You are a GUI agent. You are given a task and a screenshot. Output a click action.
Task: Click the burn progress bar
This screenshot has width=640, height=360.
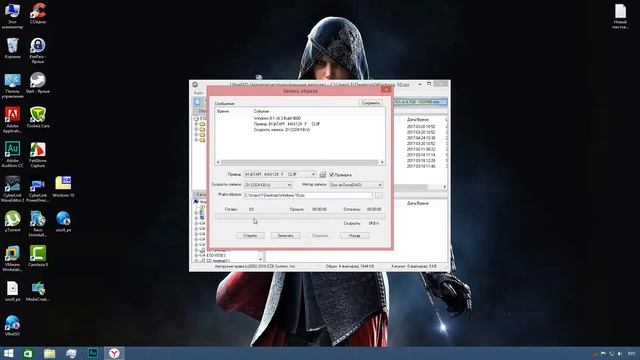[x=300, y=216]
